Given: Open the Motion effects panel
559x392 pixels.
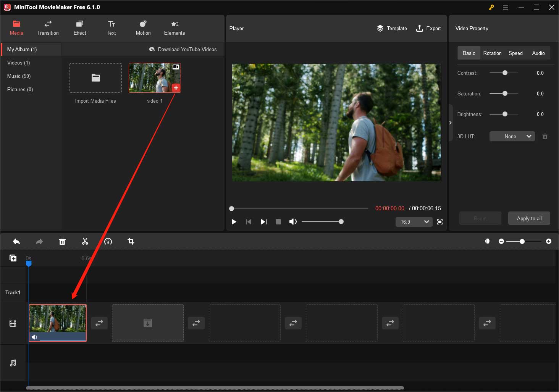Looking at the screenshot, I should (x=143, y=24).
